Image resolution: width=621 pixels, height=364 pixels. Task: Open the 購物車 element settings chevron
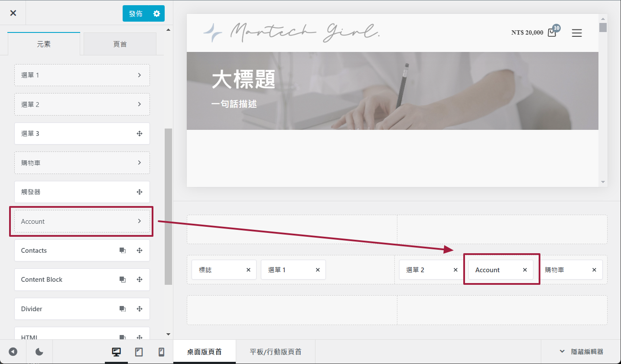(139, 163)
